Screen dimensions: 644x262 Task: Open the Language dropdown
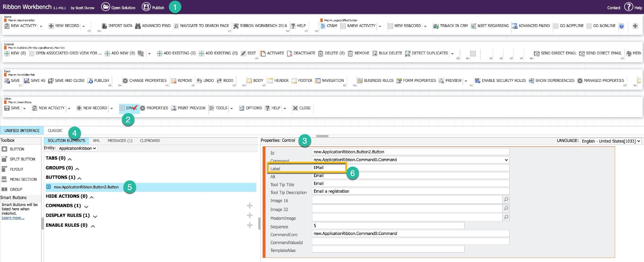611,141
